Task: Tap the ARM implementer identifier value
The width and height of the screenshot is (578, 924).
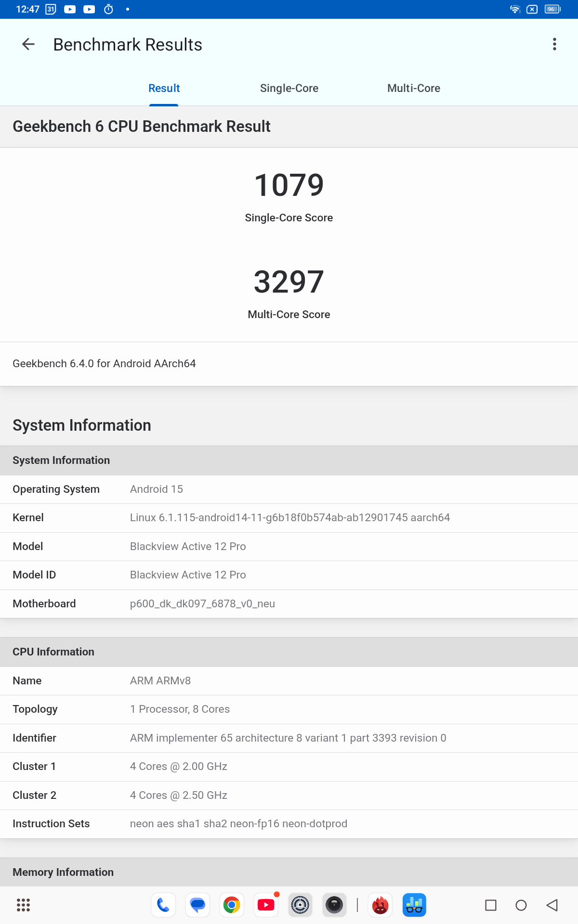Action: coord(288,738)
